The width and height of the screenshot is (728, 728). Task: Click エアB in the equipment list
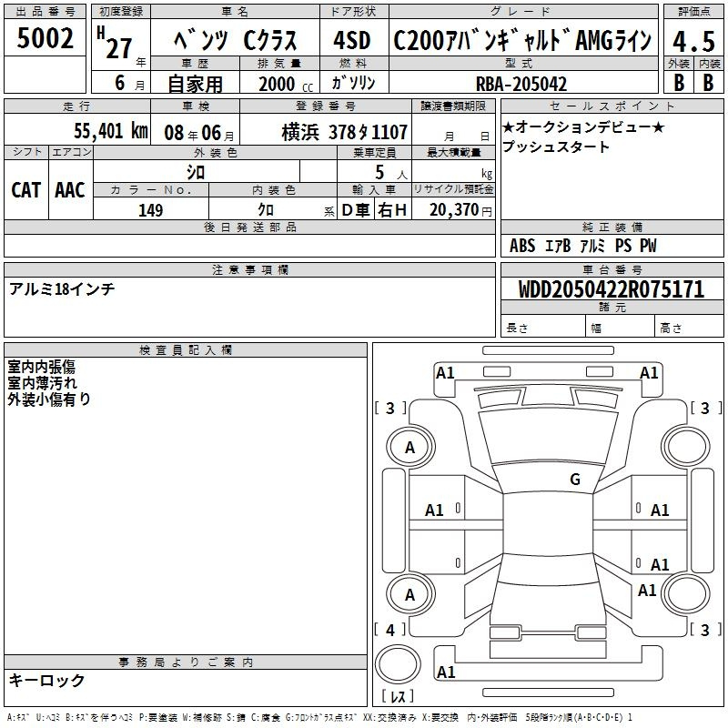(558, 246)
